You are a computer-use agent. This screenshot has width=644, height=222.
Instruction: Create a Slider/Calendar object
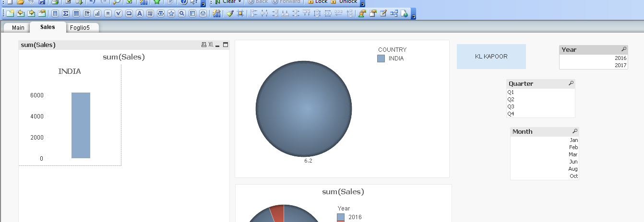161,13
